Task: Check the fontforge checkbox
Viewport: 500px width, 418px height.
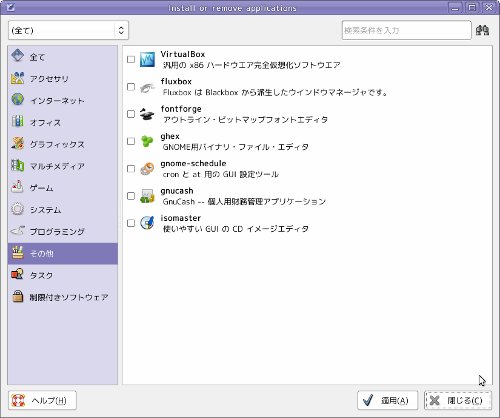Action: pyautogui.click(x=131, y=114)
